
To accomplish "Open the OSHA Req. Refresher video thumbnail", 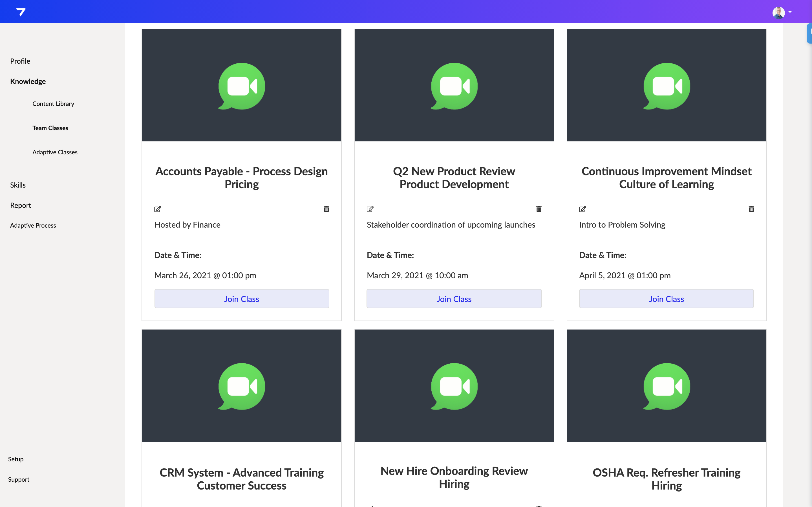I will point(667,386).
